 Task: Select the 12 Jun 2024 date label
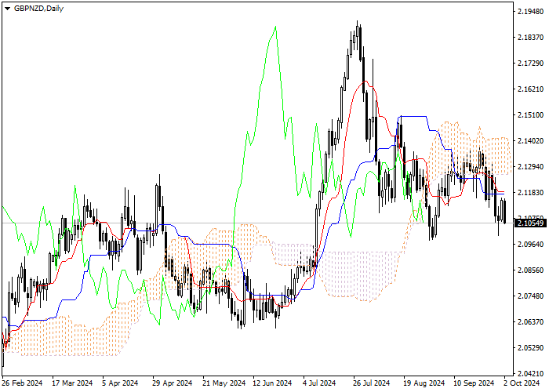pyautogui.click(x=272, y=383)
